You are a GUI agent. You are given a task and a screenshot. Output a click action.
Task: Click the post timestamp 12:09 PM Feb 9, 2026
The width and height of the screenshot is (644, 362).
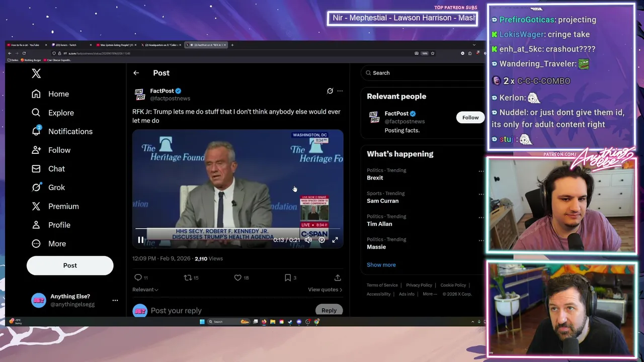161,258
